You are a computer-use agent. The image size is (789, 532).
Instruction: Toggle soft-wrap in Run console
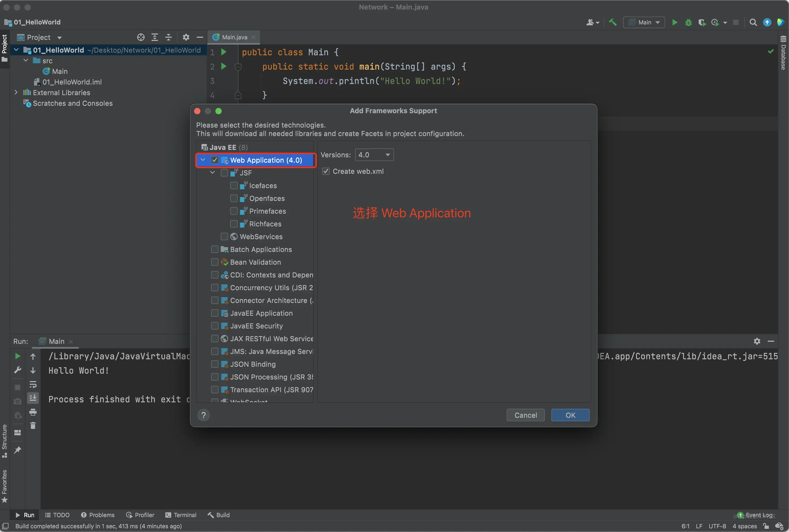[33, 385]
